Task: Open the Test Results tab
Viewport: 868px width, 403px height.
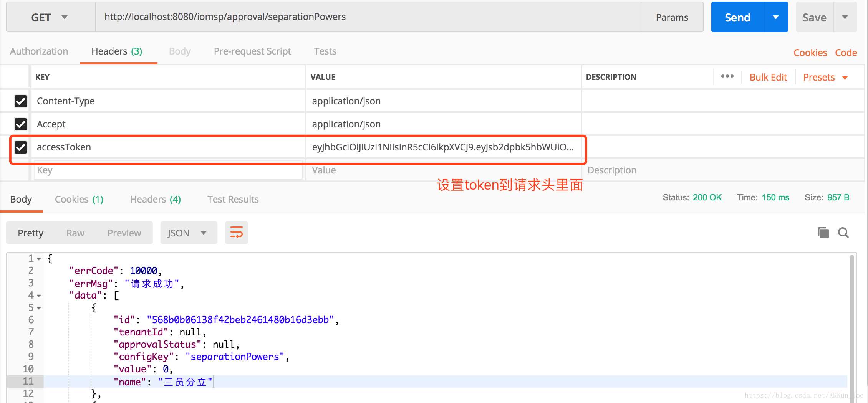Action: (x=233, y=199)
